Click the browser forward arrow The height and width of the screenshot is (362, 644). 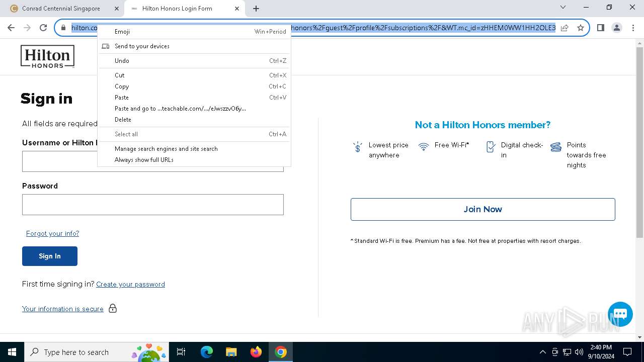27,28
